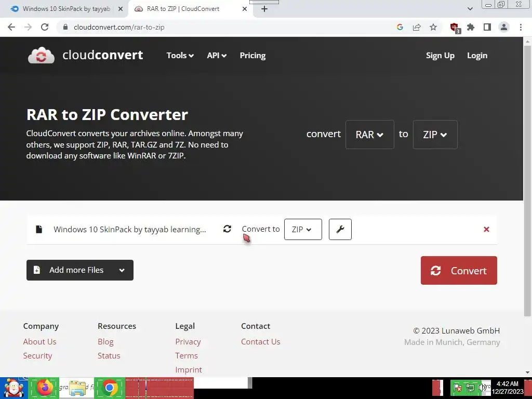This screenshot has height=399, width=532.
Task: Click the cloudconvert wordmark text
Action: 103,55
